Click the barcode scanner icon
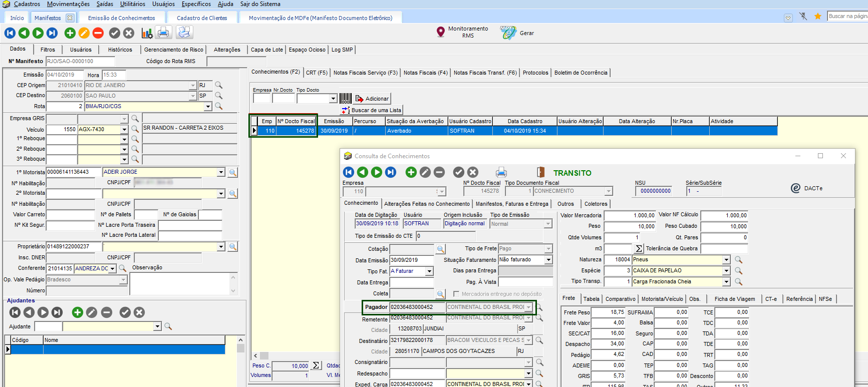This screenshot has height=387, width=868. coord(346,99)
